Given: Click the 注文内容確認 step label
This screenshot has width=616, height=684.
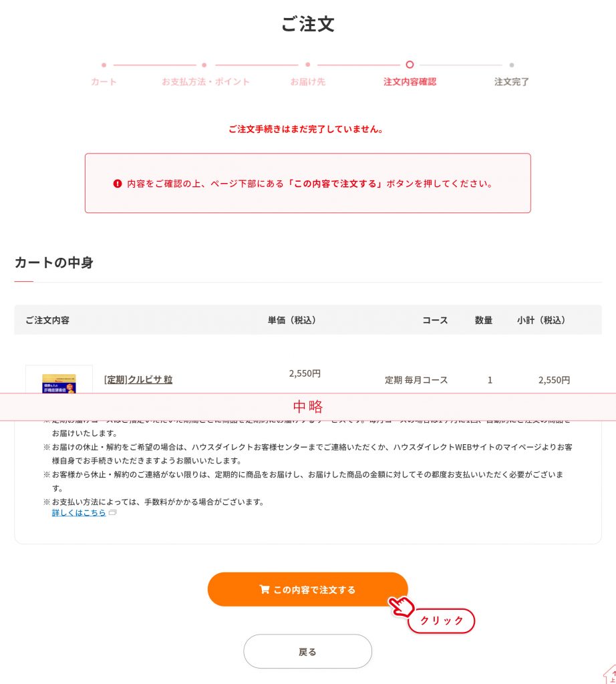Looking at the screenshot, I should coord(410,81).
